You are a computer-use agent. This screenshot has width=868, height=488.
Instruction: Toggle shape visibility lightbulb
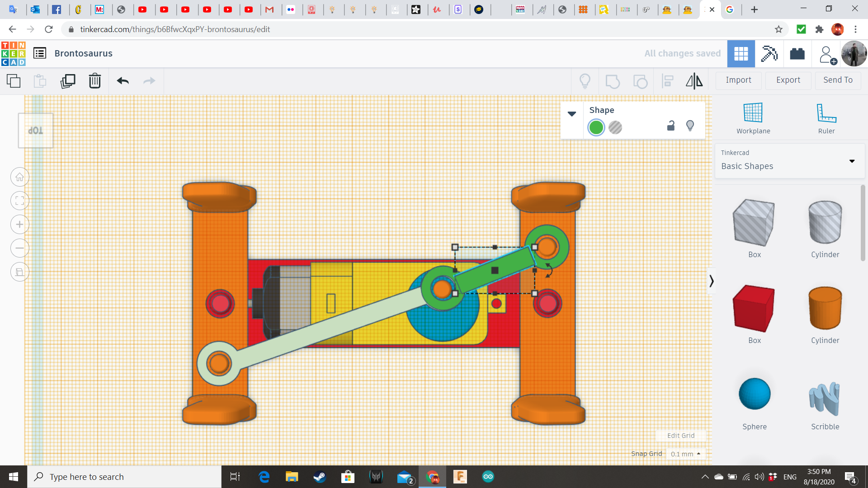(690, 126)
